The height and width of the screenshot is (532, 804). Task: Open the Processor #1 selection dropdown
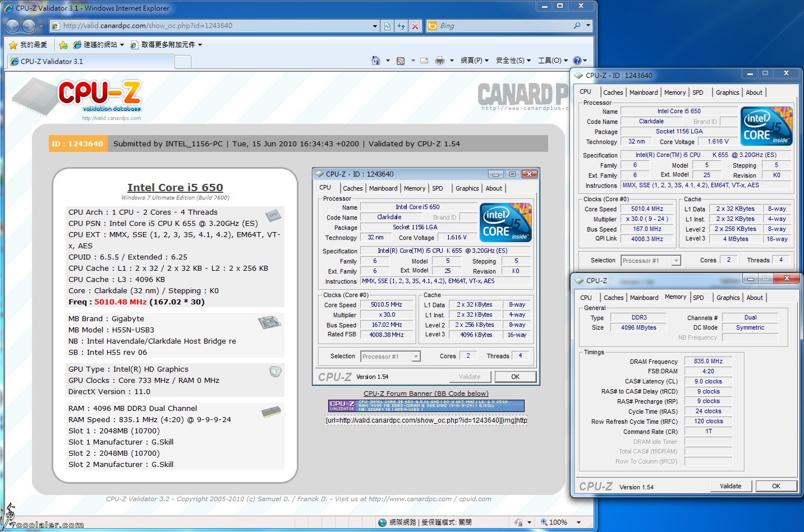point(651,261)
